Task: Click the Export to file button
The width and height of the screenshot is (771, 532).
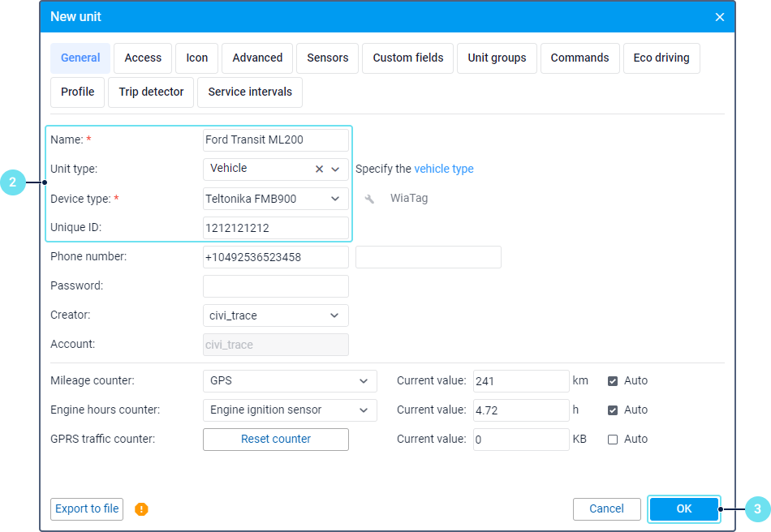Action: tap(87, 509)
